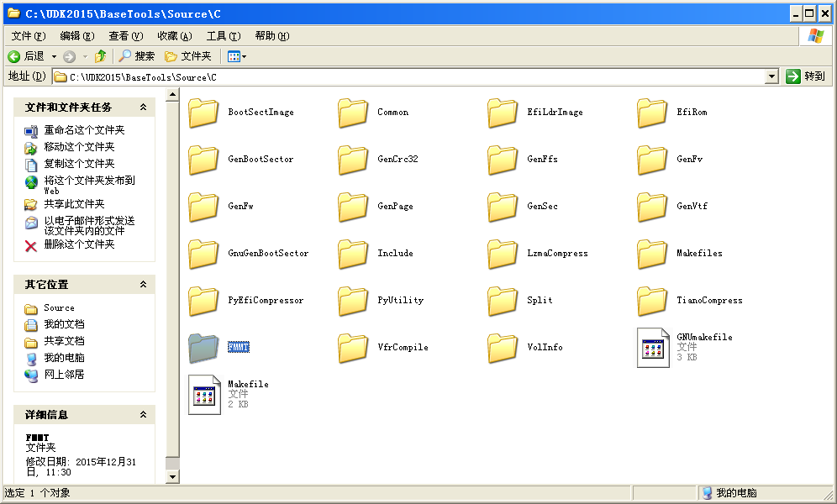Select the GNUmakefile file icon

(x=653, y=348)
